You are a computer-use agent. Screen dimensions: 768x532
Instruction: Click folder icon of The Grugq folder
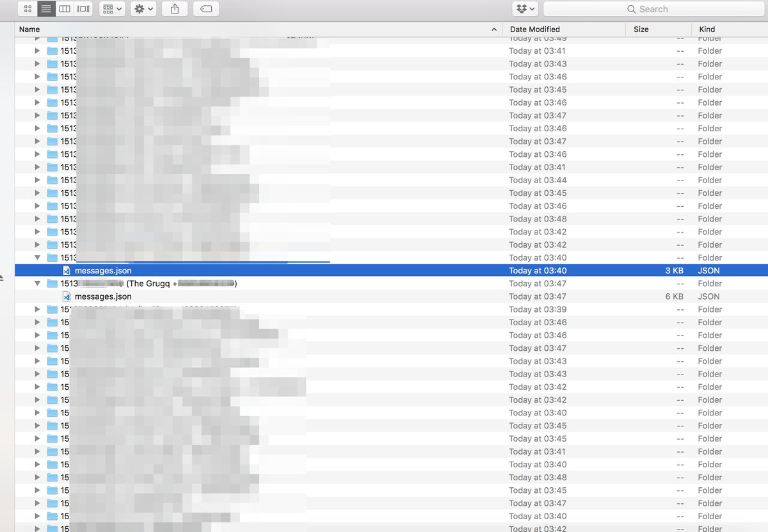click(x=52, y=284)
